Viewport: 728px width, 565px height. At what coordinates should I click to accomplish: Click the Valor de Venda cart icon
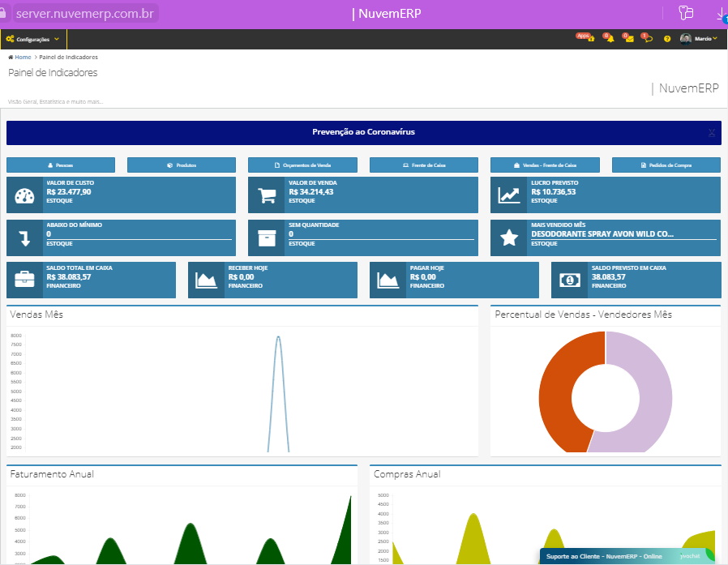[267, 196]
